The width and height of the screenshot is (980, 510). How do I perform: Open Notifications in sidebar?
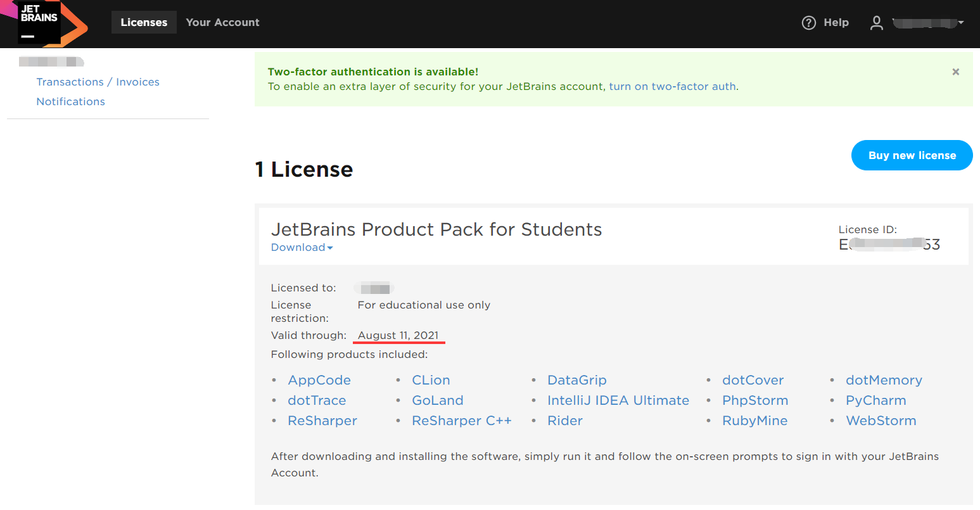click(x=70, y=101)
